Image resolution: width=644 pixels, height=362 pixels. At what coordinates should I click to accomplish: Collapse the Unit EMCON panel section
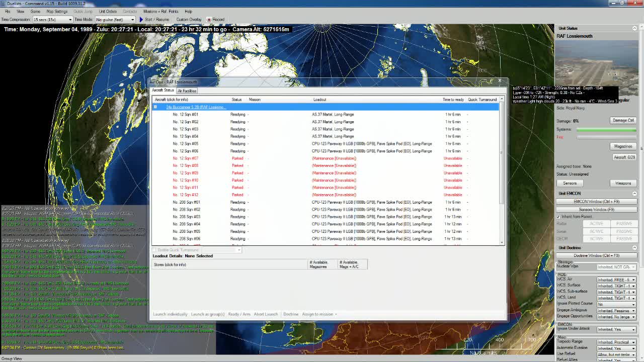tap(634, 193)
